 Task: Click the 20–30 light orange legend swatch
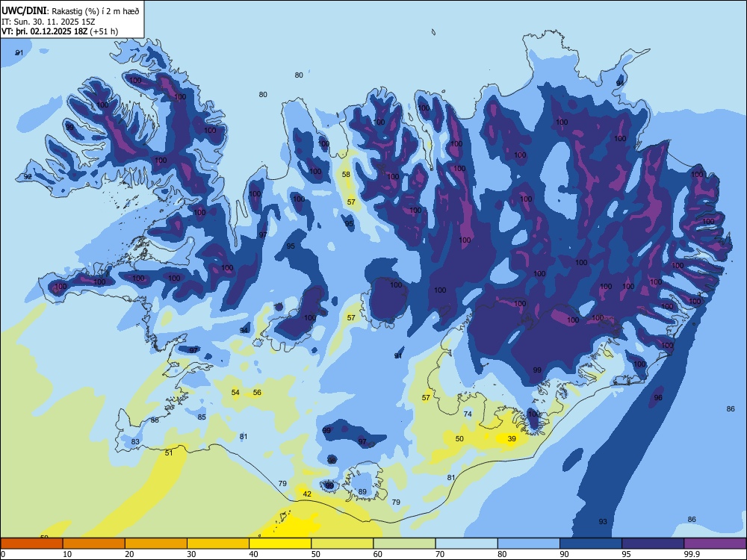pyautogui.click(x=156, y=544)
